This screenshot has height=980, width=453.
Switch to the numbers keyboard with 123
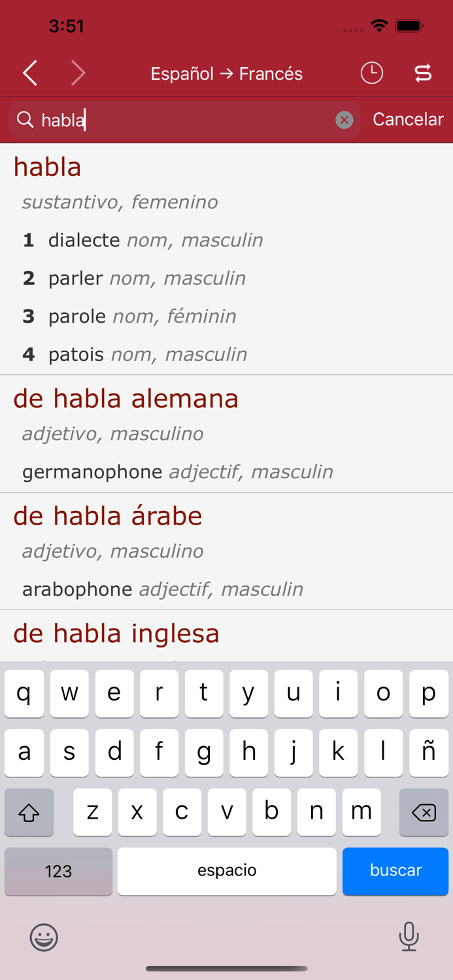(x=58, y=871)
